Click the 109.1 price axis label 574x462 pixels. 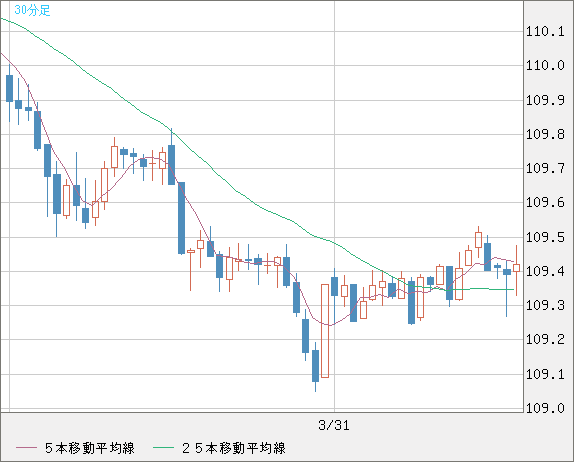pyautogui.click(x=545, y=374)
